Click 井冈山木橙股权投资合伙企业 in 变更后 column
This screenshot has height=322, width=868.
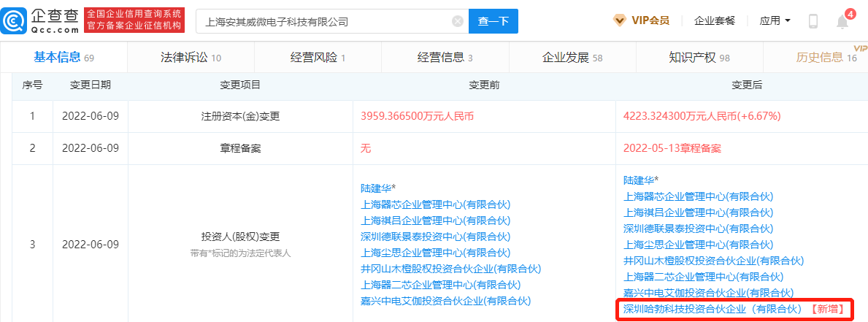pos(713,261)
